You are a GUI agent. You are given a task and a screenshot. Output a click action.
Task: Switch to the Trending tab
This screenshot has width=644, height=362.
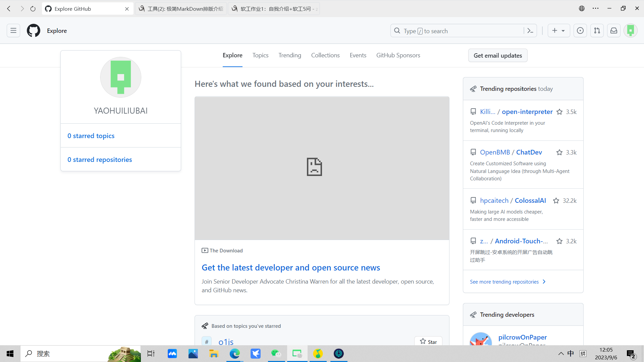tap(289, 55)
